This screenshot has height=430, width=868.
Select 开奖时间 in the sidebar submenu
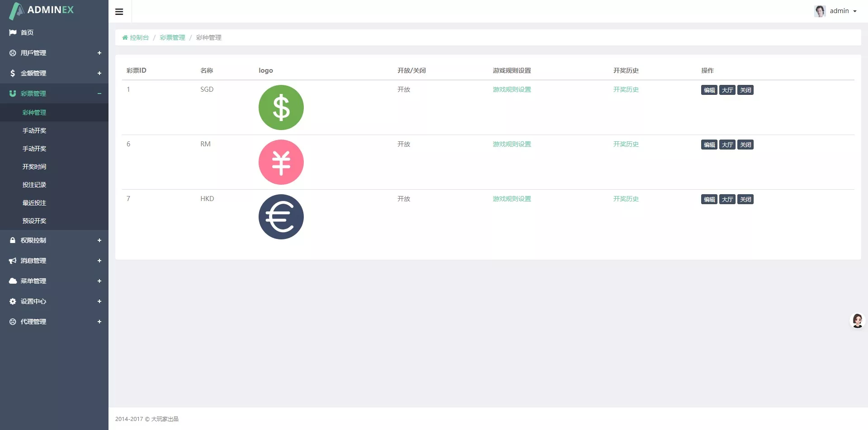coord(34,167)
